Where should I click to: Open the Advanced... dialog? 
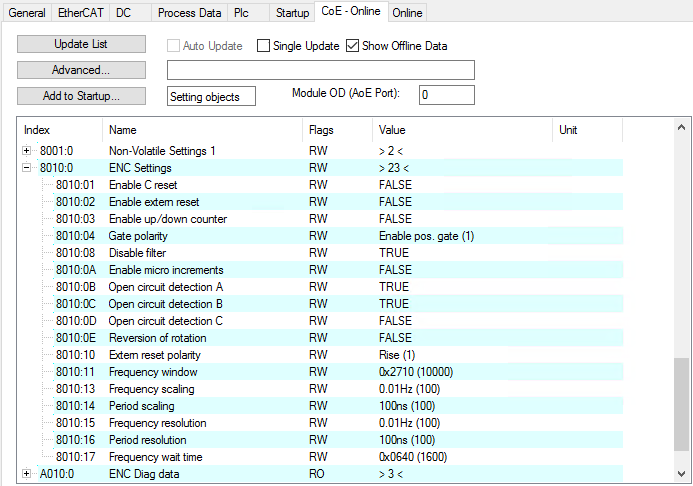(81, 70)
